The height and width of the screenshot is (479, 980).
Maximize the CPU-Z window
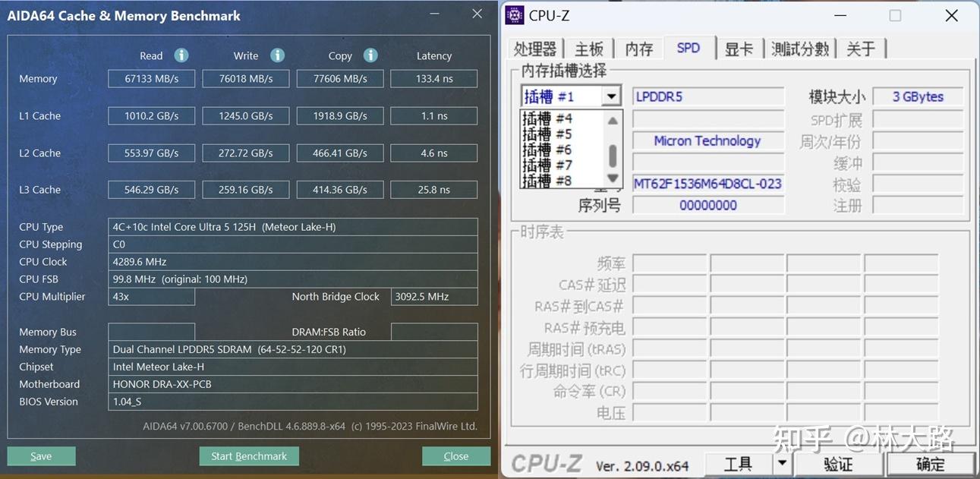[x=895, y=15]
